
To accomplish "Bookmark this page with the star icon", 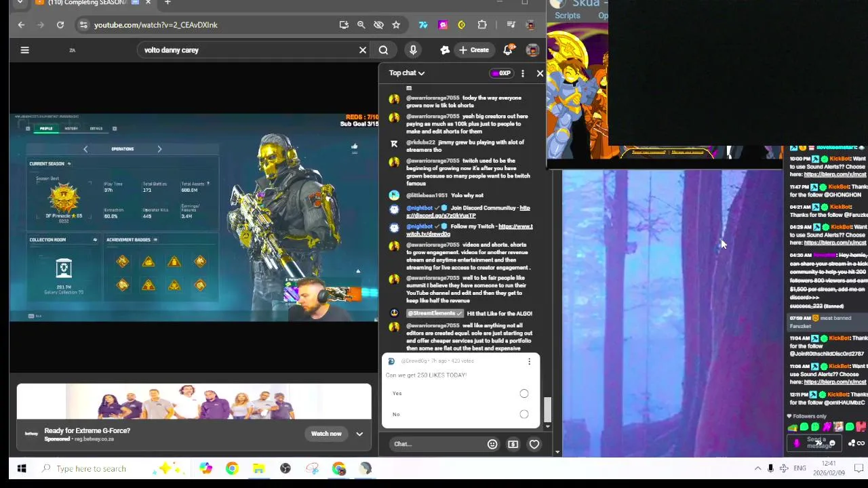I will click(x=396, y=25).
